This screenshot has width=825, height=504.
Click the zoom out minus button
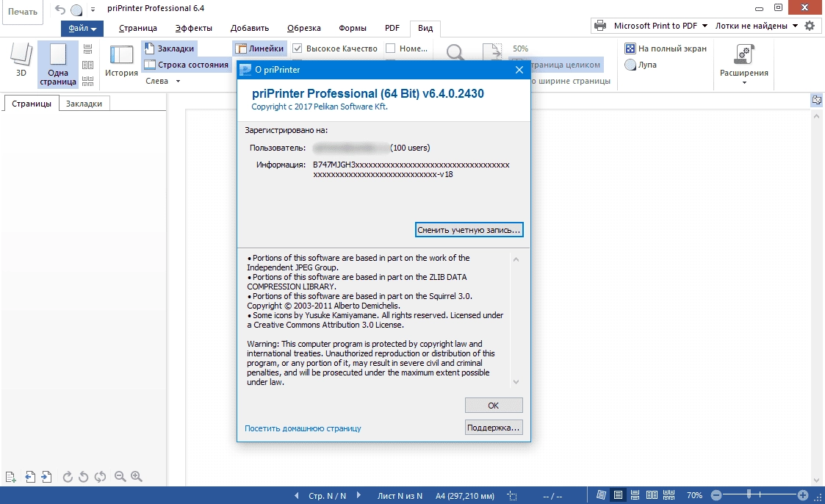click(716, 495)
